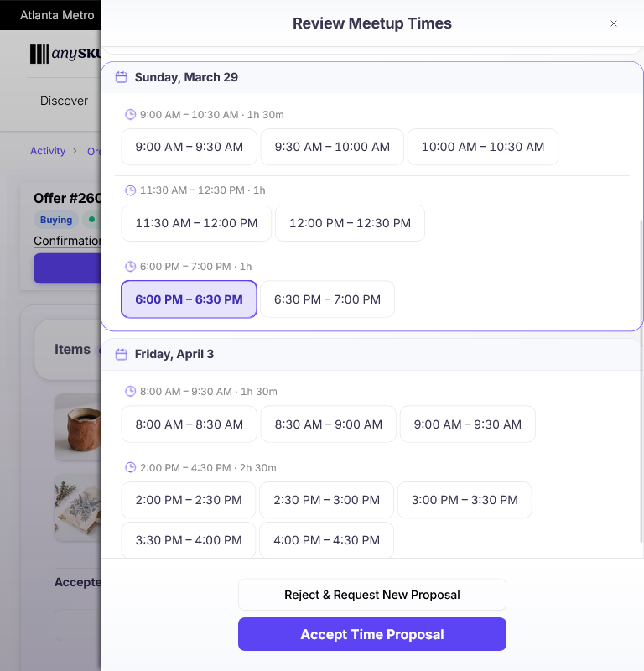The image size is (644, 671).
Task: Choose the 2:00 PM – 2:30 PM slot
Action: point(189,500)
